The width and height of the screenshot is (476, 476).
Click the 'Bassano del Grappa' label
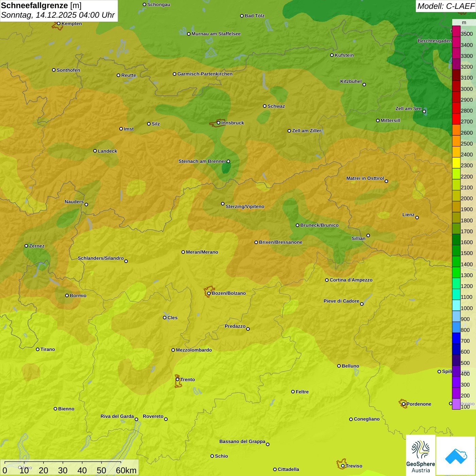[x=242, y=441]
